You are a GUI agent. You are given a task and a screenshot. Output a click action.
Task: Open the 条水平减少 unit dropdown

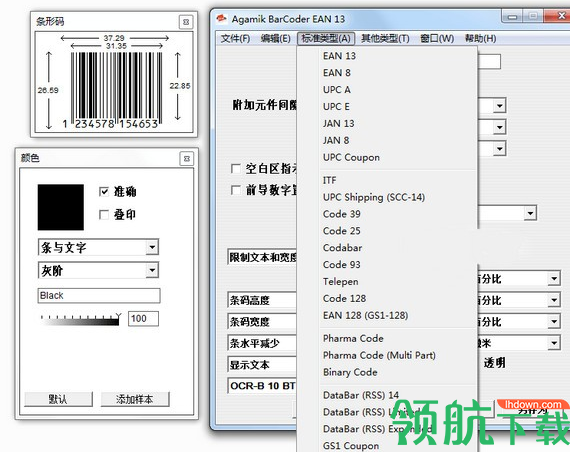pyautogui.click(x=554, y=343)
